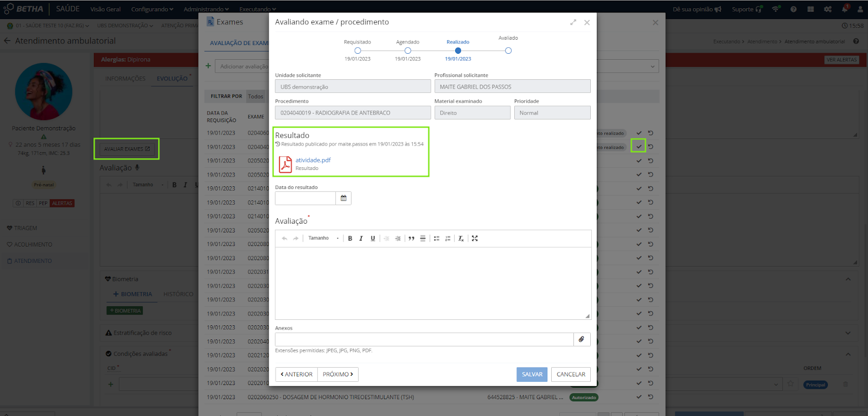Click into the Avaliação text area
This screenshot has width=868, height=416.
(433, 283)
